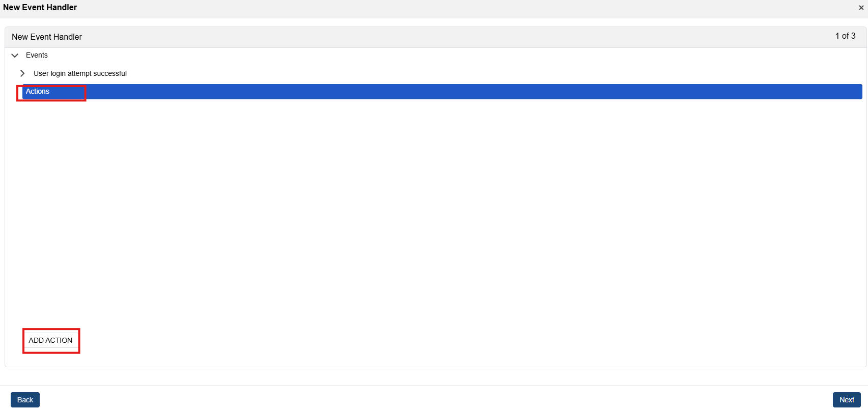Return to previous wizard page via Back
This screenshot has height=410, width=868.
[x=25, y=400]
